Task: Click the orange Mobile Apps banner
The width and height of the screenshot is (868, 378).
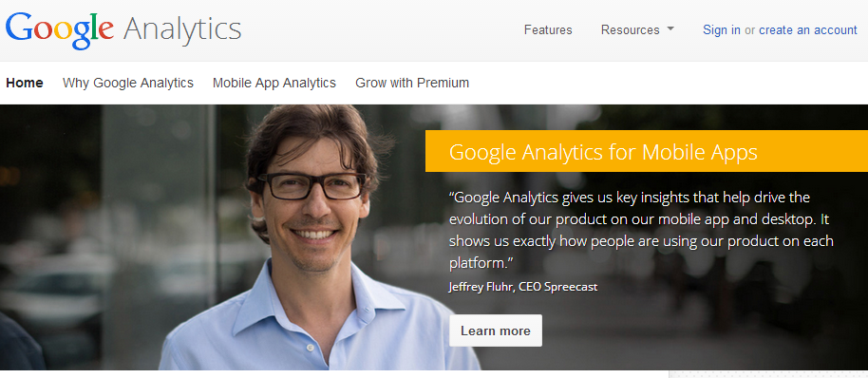Action: pyautogui.click(x=647, y=151)
